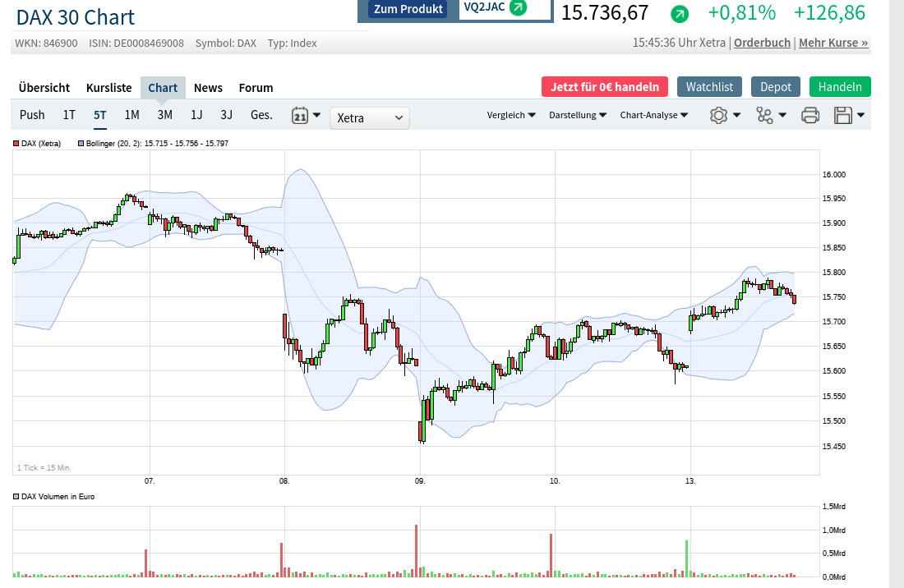Viewport: 904px width, 588px height.
Task: Click the +0,81% change value
Action: coord(741,12)
